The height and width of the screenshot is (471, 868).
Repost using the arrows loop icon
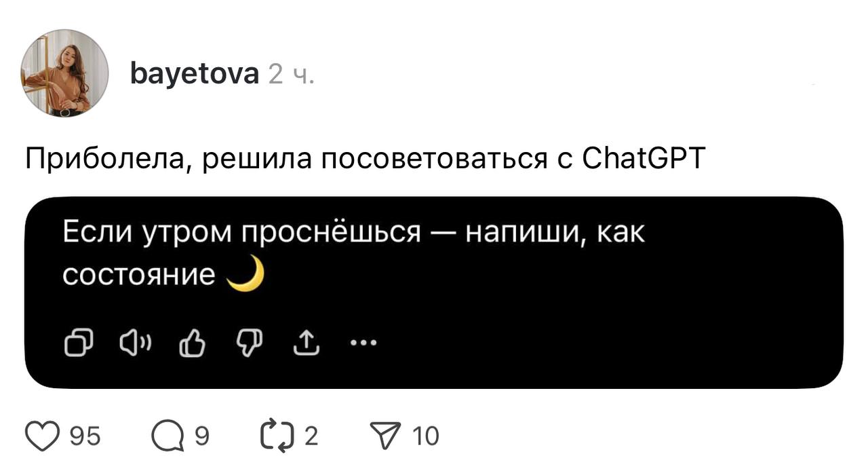(279, 436)
